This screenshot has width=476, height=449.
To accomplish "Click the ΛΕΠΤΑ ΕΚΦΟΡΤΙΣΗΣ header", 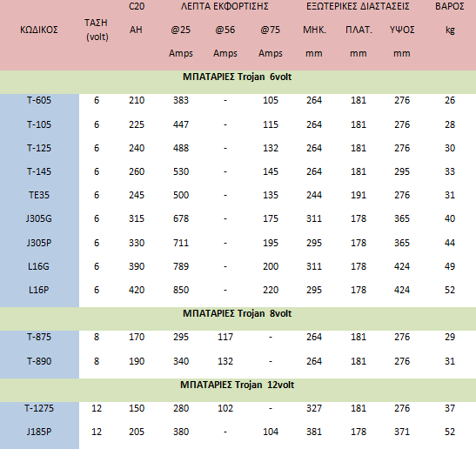I will [x=225, y=6].
